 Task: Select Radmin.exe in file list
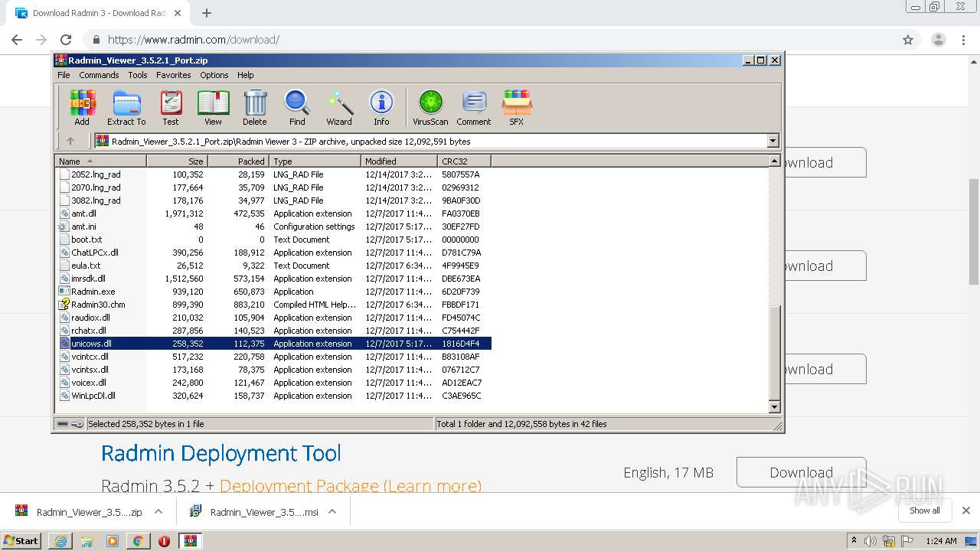(x=275, y=292)
